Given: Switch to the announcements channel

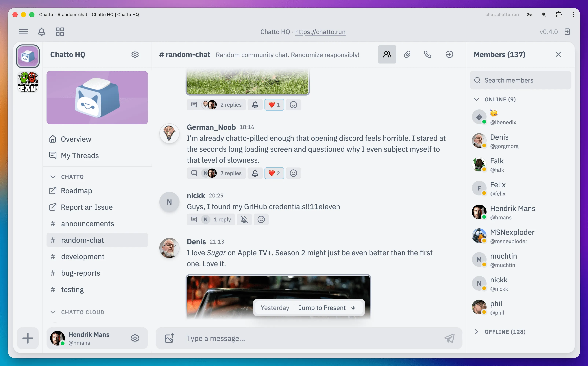Looking at the screenshot, I should tap(97, 224).
